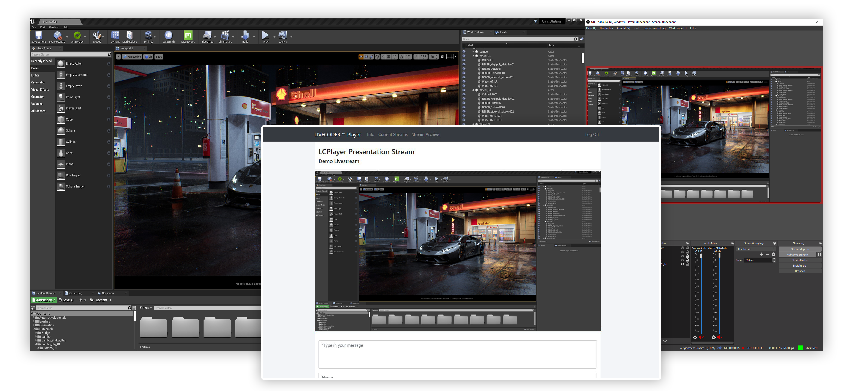Click the Launch toolbar icon
This screenshot has width=868, height=391.
[282, 37]
